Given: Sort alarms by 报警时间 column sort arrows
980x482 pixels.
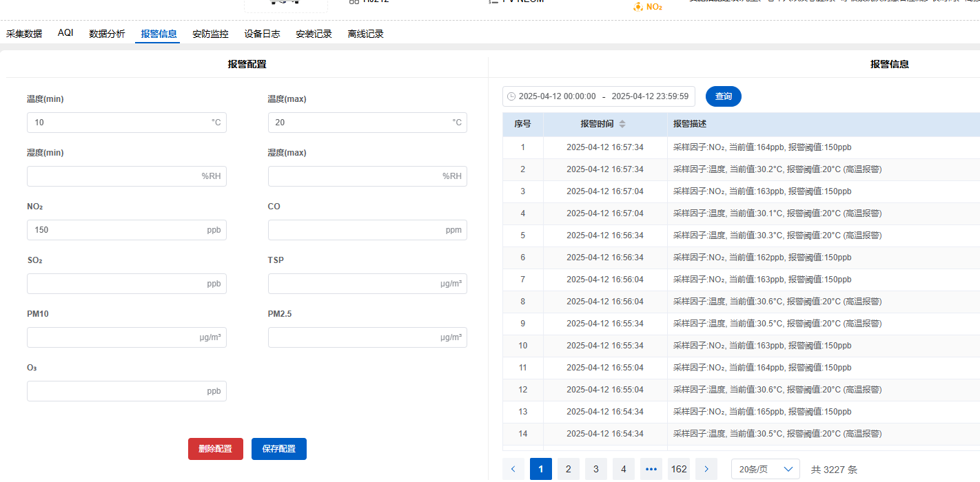Looking at the screenshot, I should [x=622, y=124].
